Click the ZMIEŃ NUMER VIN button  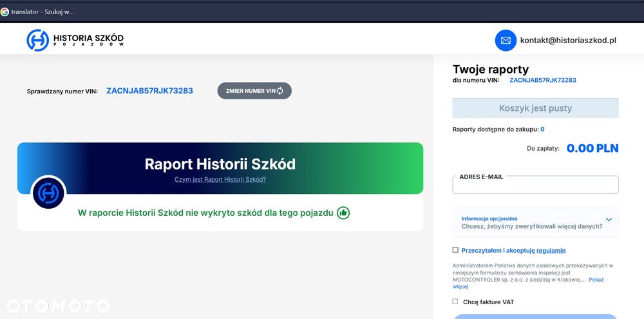(254, 91)
